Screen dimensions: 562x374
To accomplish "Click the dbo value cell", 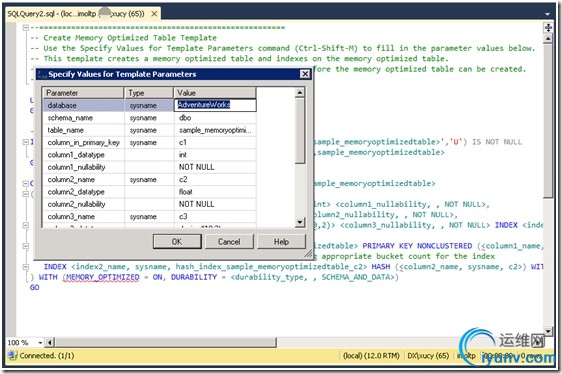I will (215, 118).
